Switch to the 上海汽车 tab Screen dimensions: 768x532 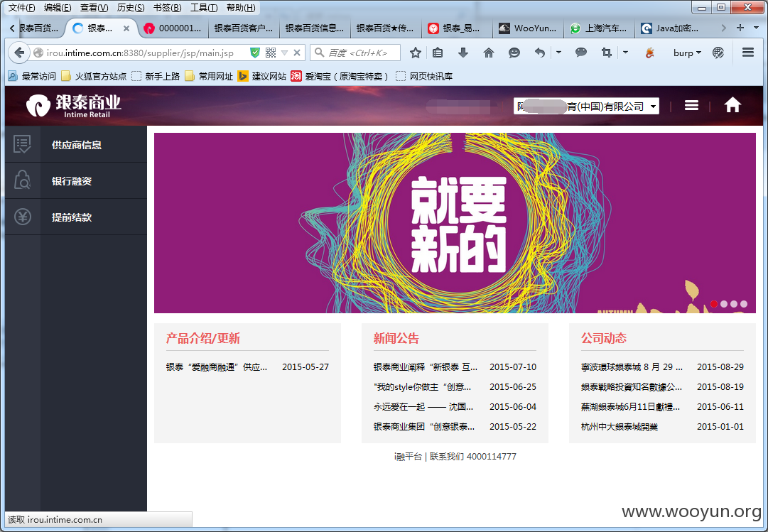[x=599, y=28]
